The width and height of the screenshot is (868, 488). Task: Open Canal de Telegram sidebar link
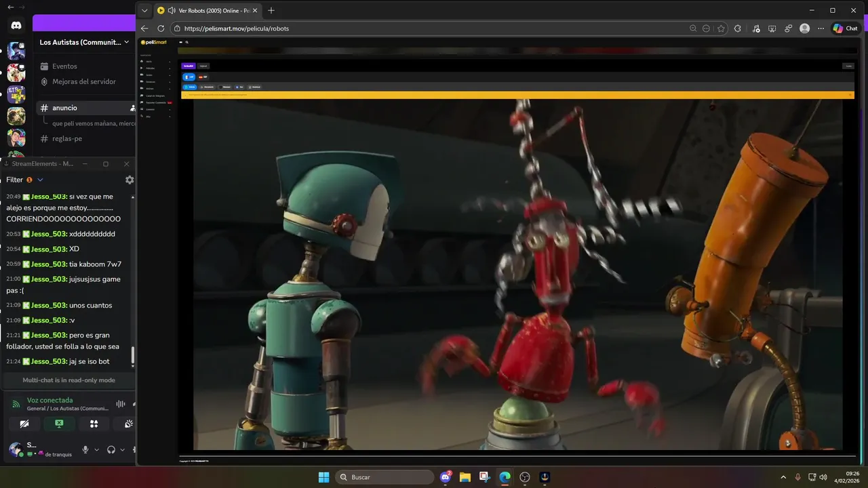pos(155,96)
